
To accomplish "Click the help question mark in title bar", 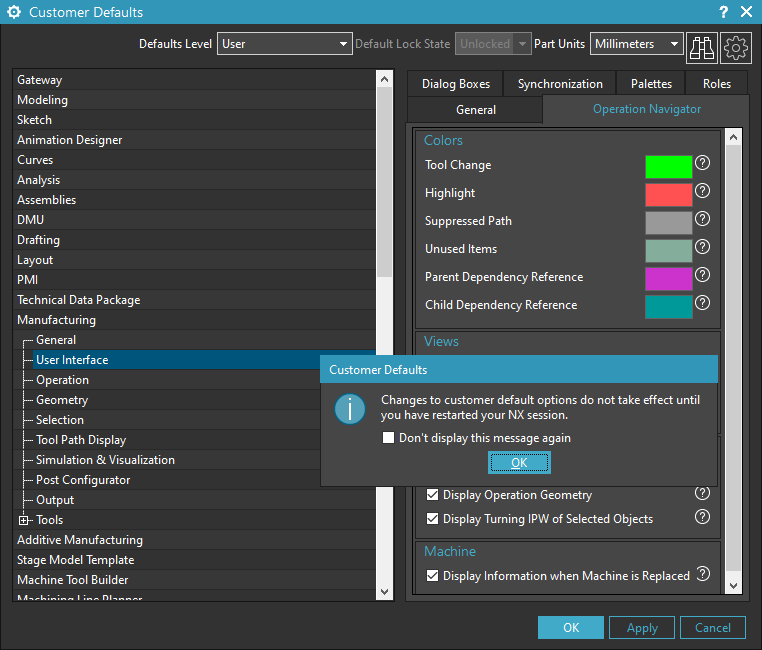I will tap(724, 12).
